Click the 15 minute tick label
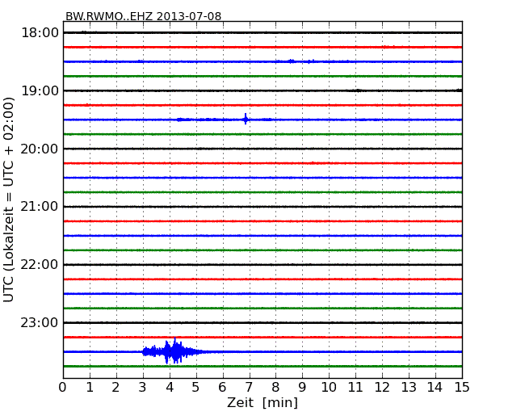 point(462,388)
